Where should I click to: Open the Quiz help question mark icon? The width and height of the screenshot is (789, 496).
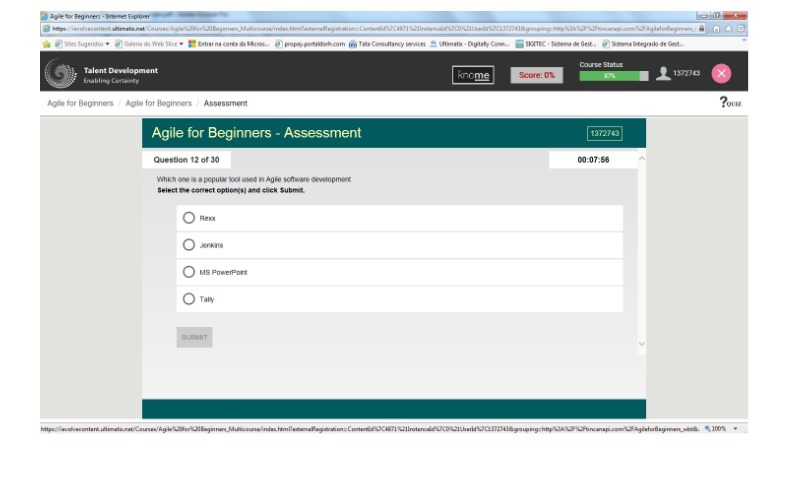click(730, 103)
